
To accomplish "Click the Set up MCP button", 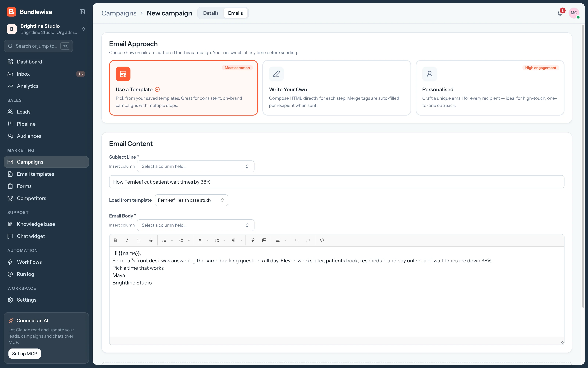I will click(x=25, y=354).
